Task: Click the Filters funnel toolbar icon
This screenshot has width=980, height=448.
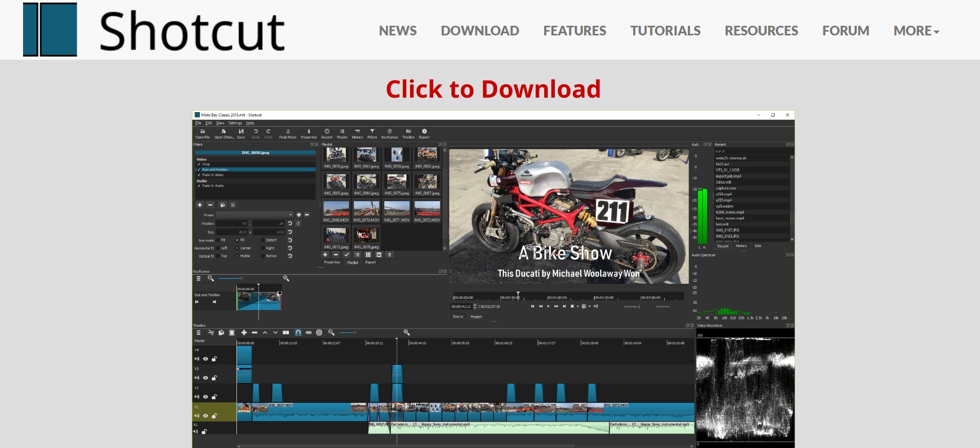Action: tap(372, 134)
